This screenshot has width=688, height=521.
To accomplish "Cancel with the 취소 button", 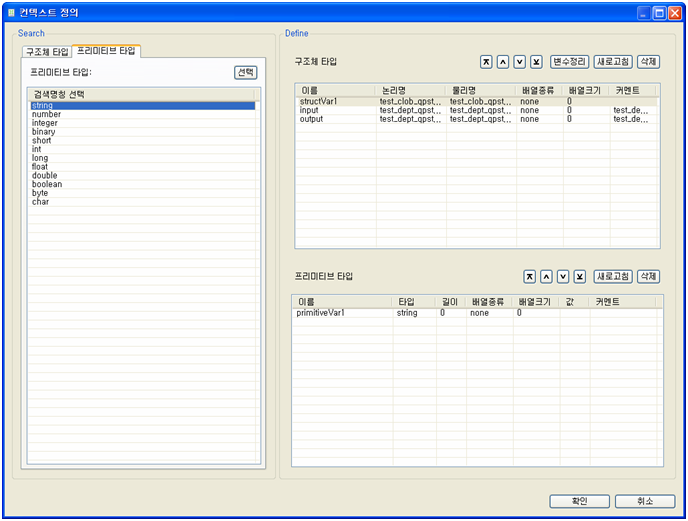I will click(645, 501).
